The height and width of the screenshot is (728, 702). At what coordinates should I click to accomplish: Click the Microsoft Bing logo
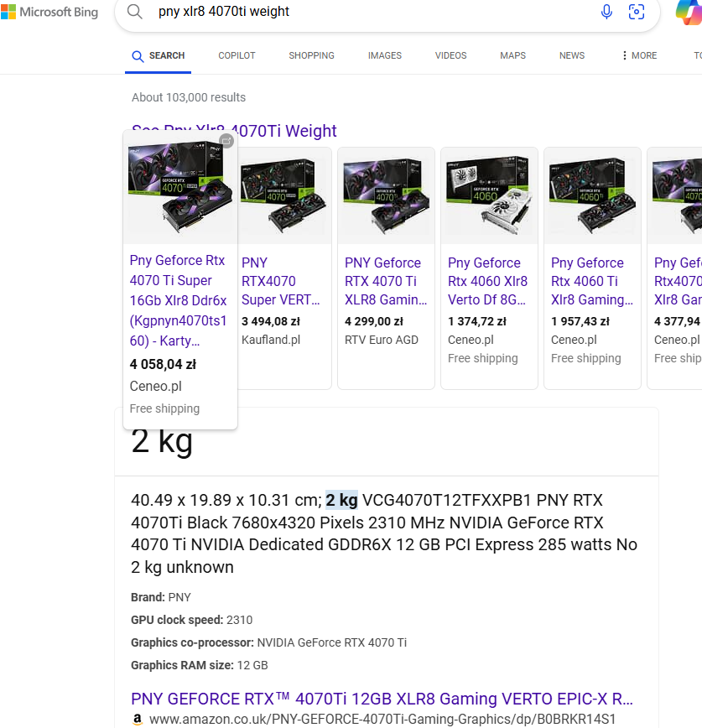click(49, 12)
